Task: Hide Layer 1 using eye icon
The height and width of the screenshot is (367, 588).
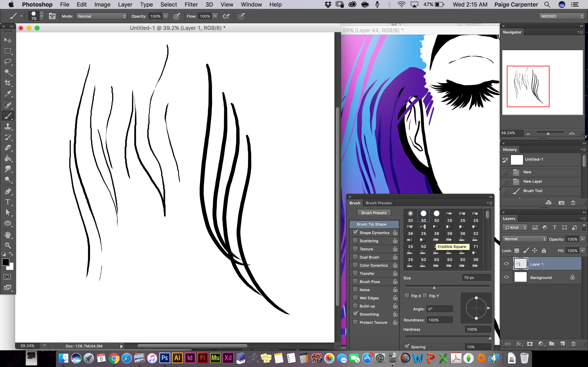Action: [506, 264]
